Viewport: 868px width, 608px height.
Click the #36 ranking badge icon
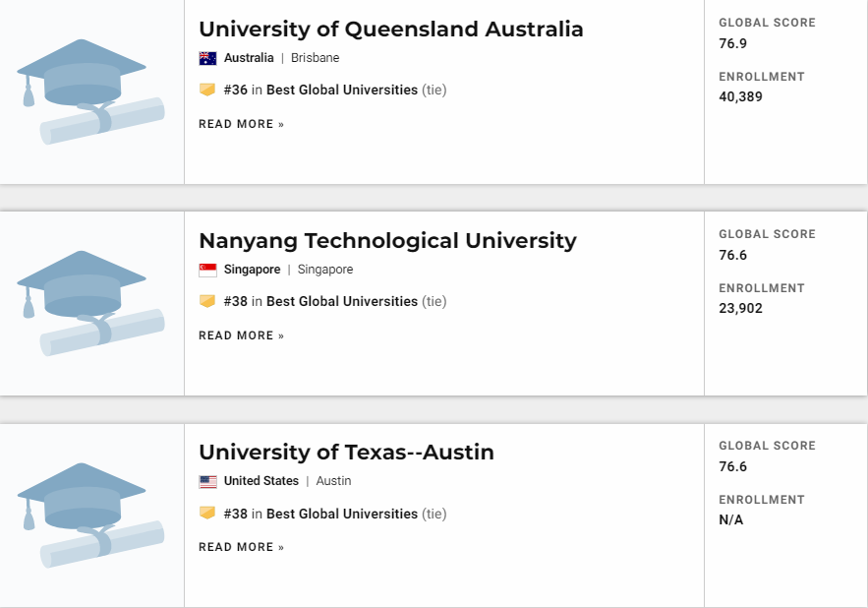(x=207, y=90)
